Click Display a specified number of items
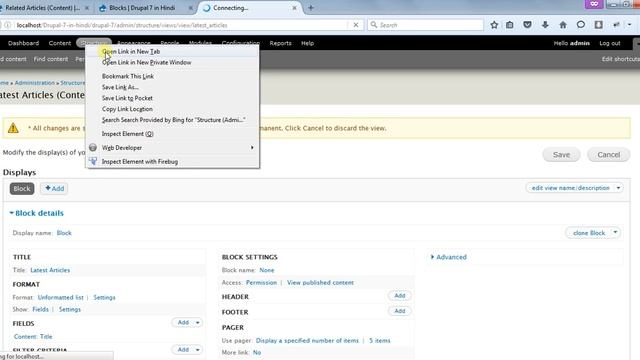640x360 pixels. [307, 340]
